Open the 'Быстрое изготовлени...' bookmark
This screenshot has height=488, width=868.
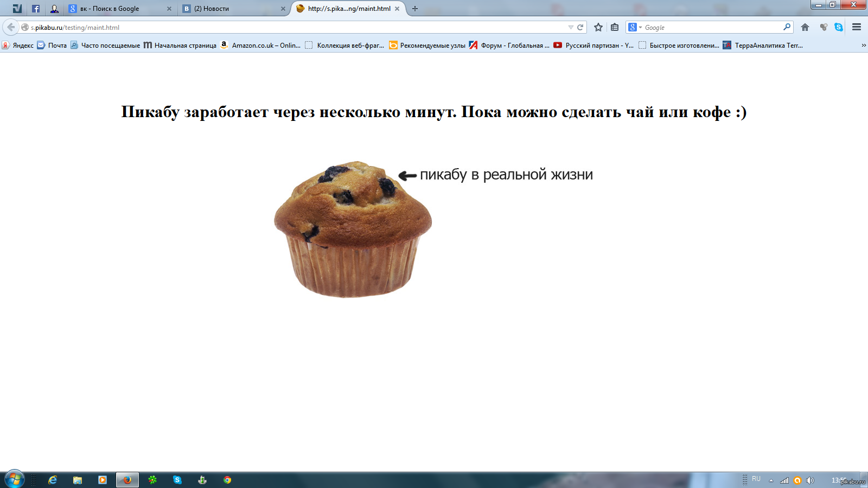pos(678,46)
